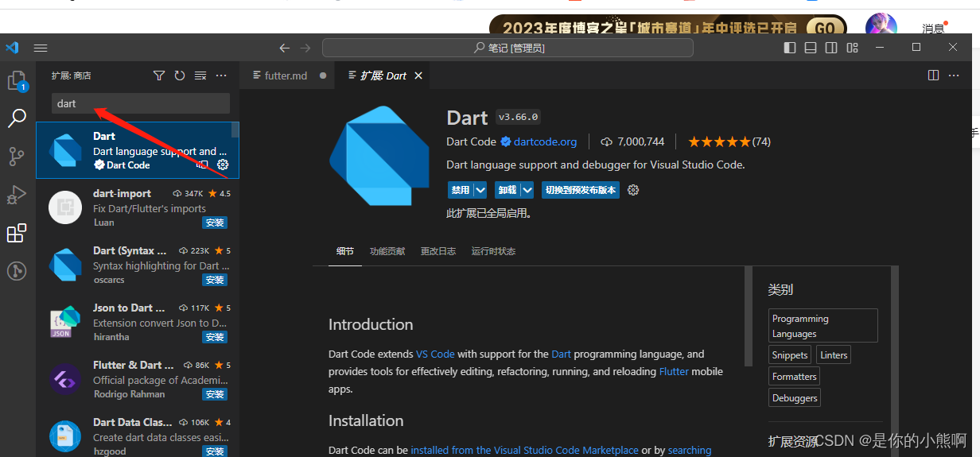Open the Extensions view in activity bar
The height and width of the screenshot is (457, 980).
point(17,233)
